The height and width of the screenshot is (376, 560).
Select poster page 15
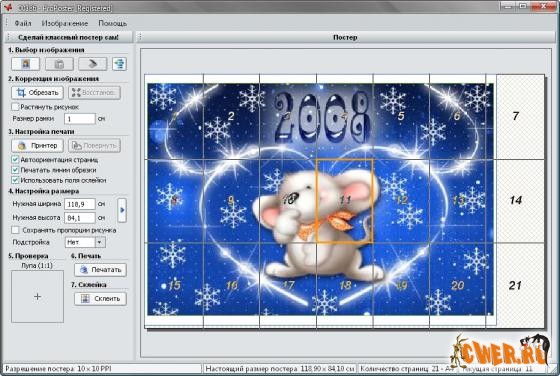point(174,285)
